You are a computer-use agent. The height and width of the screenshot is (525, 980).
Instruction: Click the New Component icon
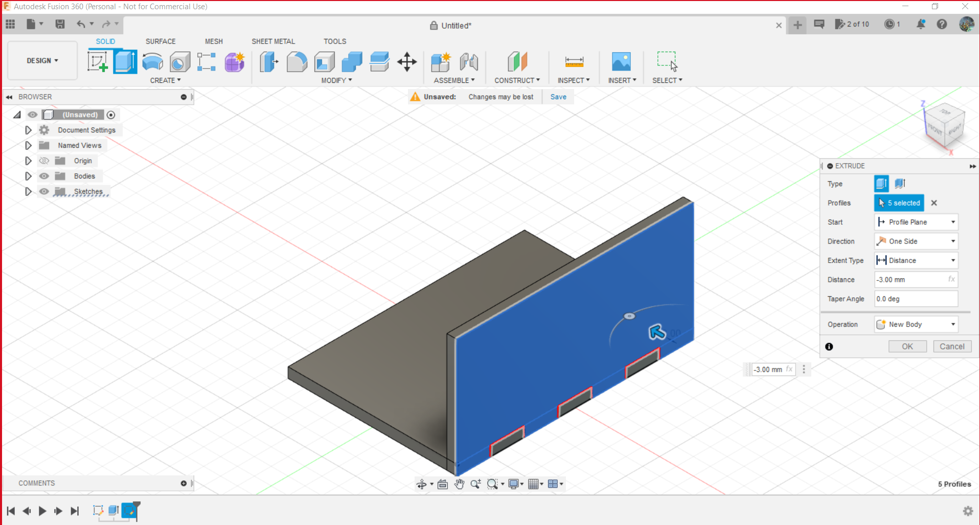point(441,62)
